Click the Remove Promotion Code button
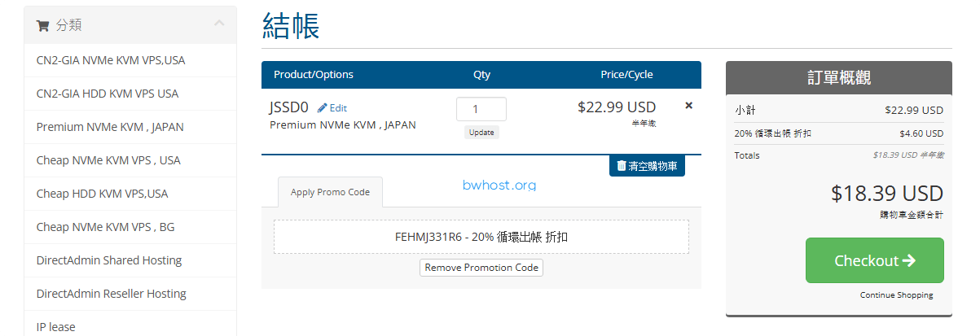Viewport: 980px width, 336px height. (481, 268)
